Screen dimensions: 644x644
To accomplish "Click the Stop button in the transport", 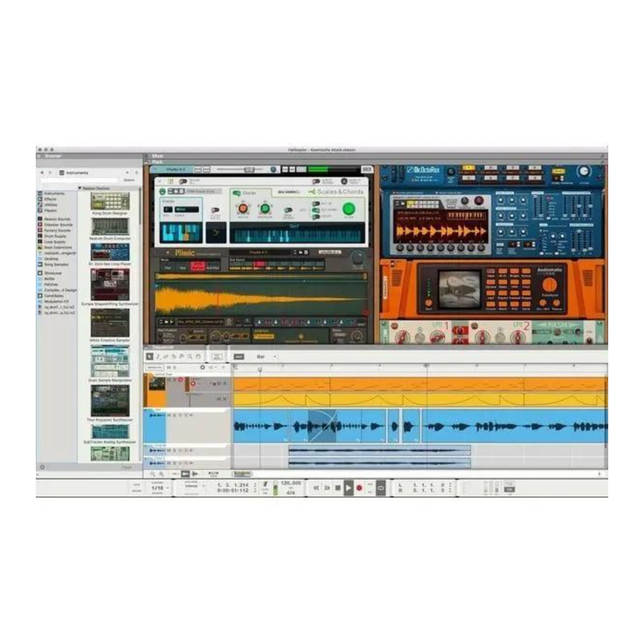I will point(338,488).
